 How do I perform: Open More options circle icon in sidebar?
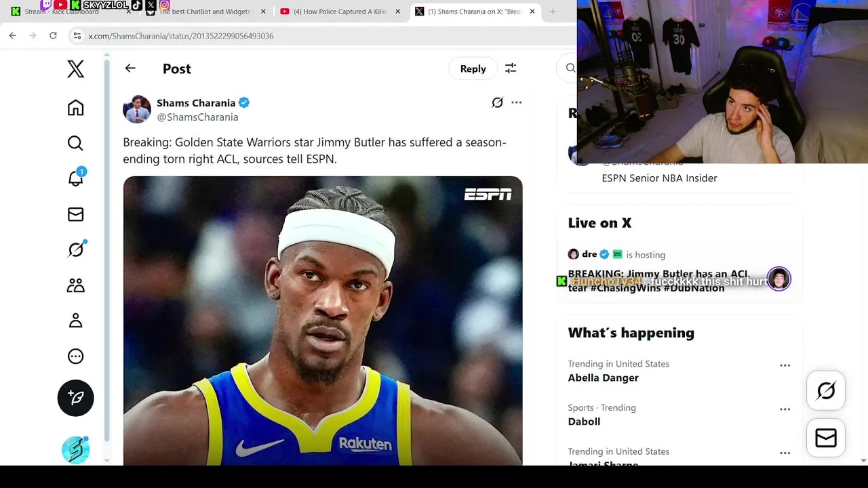[75, 356]
